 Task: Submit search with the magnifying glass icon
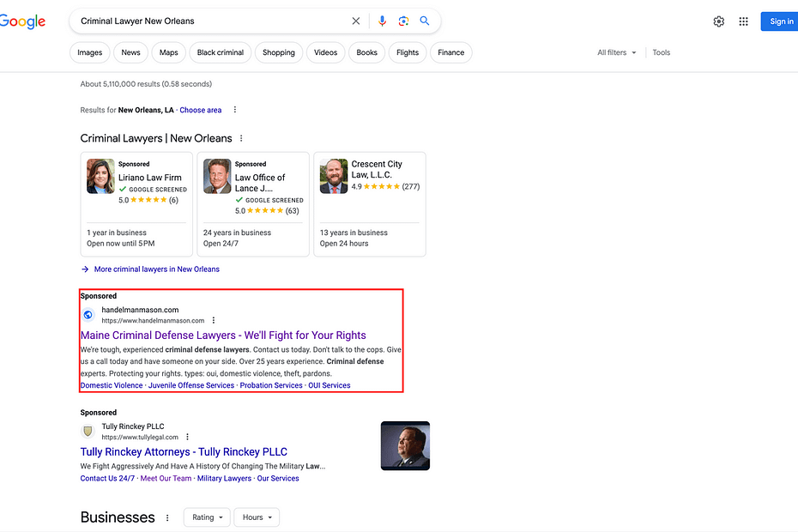click(425, 21)
